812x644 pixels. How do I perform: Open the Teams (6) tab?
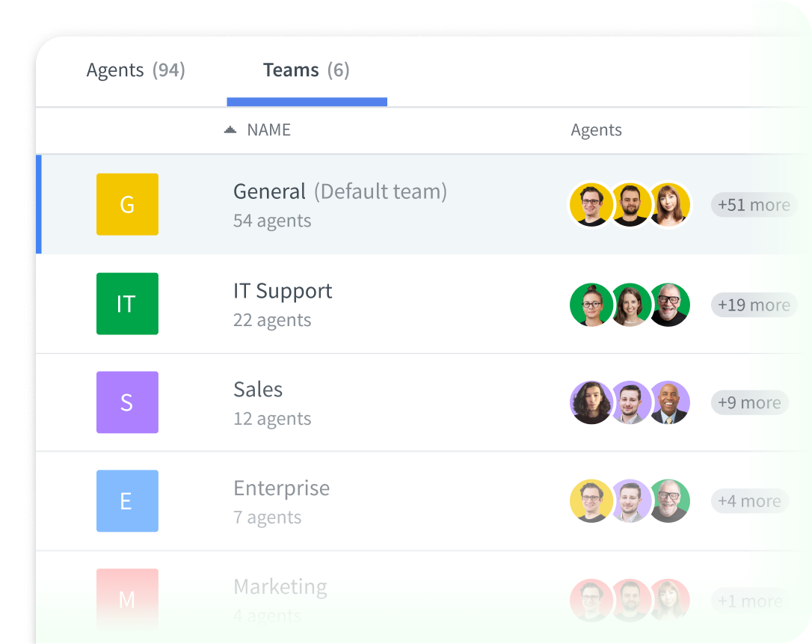306,70
